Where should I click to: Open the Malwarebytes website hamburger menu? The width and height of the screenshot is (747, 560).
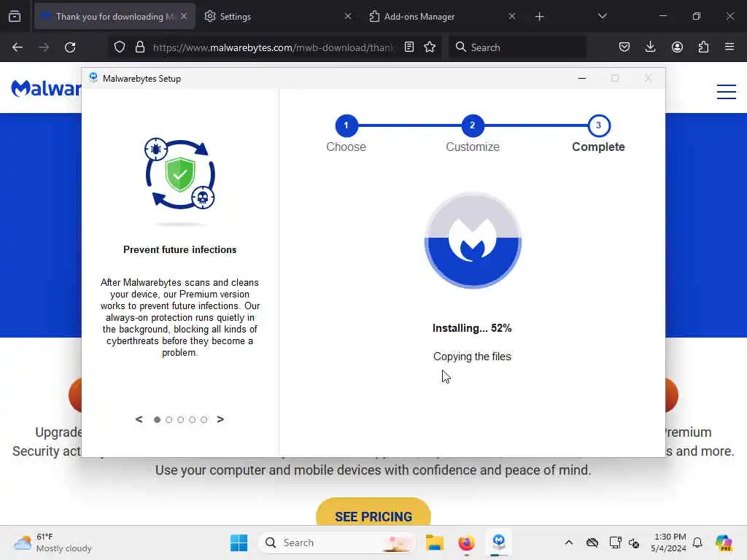pos(726,91)
